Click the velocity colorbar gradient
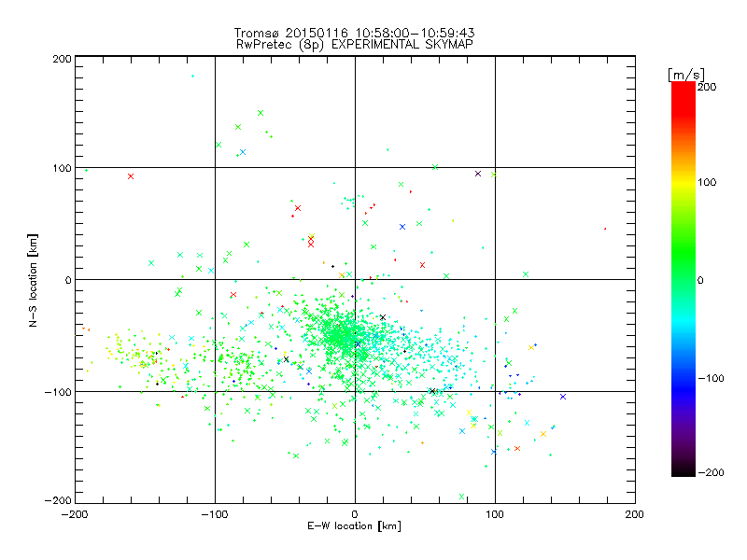This screenshot has width=747, height=560. (x=684, y=279)
